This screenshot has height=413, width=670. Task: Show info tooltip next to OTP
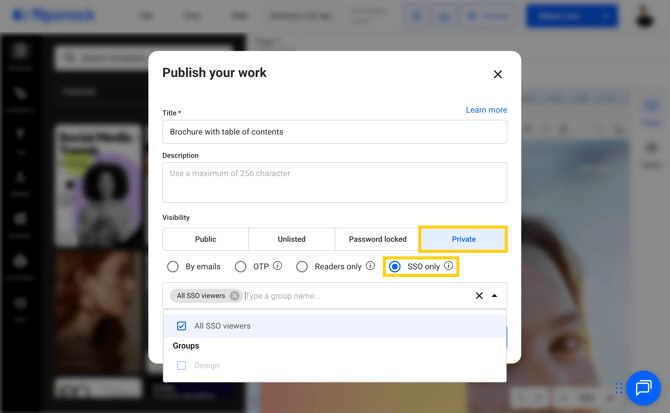[x=277, y=266]
